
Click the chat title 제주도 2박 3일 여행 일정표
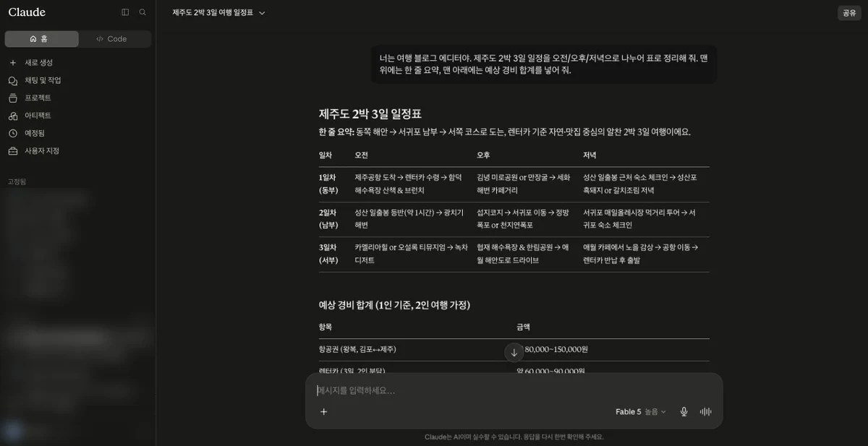213,13
